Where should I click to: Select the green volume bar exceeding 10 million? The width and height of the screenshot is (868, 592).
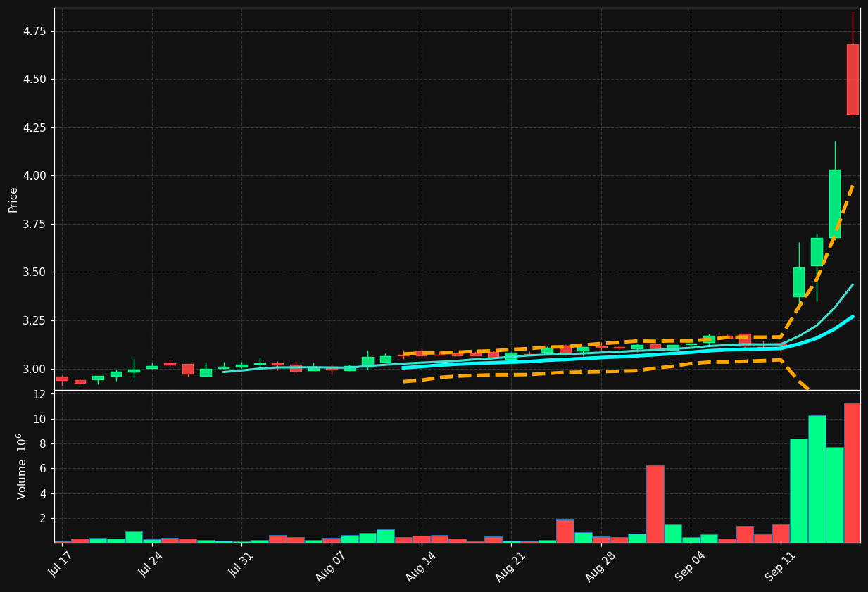[817, 479]
